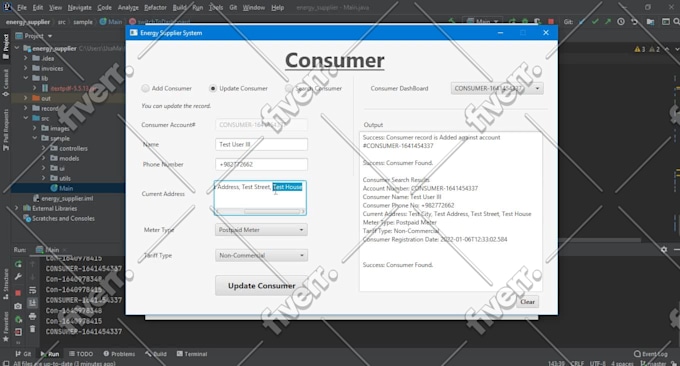
Task: Click into the Name input field
Action: coord(261,144)
